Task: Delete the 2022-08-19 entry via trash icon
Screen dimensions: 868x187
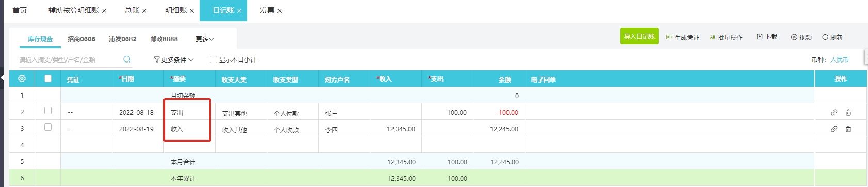Action: pos(848,129)
